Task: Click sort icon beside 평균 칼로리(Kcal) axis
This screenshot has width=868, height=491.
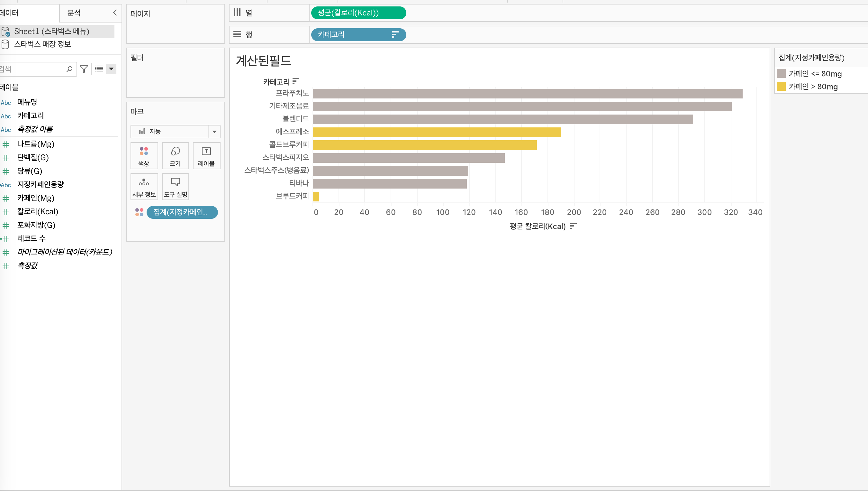Action: click(573, 226)
